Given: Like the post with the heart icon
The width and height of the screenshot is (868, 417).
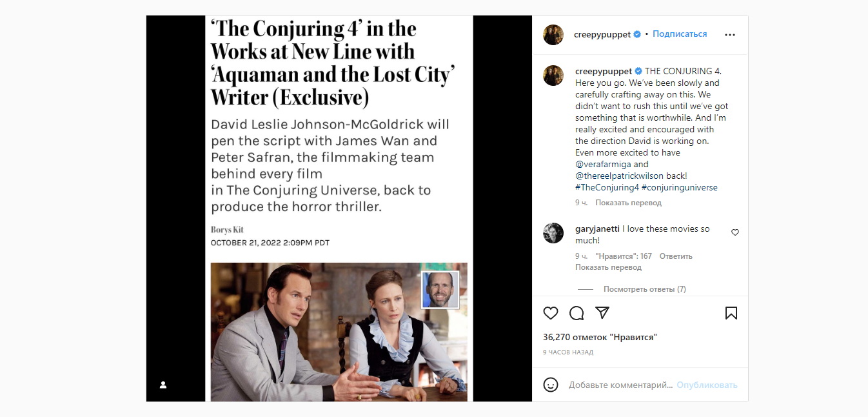Looking at the screenshot, I should (550, 313).
